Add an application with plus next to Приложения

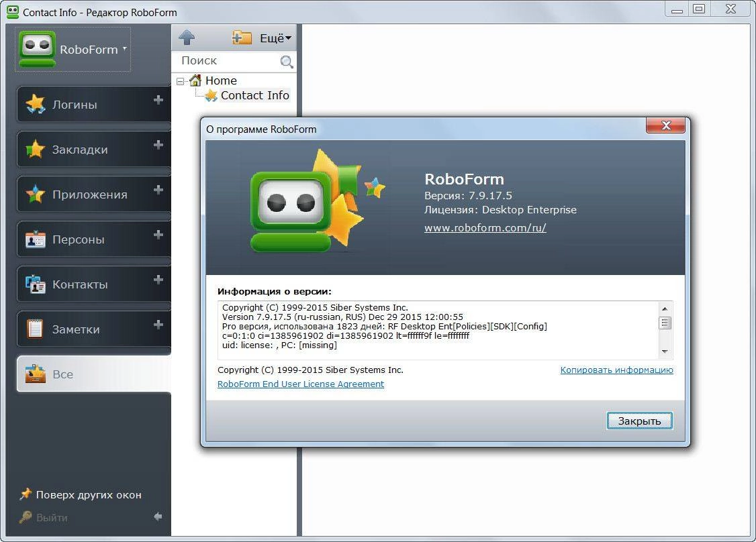(x=158, y=190)
